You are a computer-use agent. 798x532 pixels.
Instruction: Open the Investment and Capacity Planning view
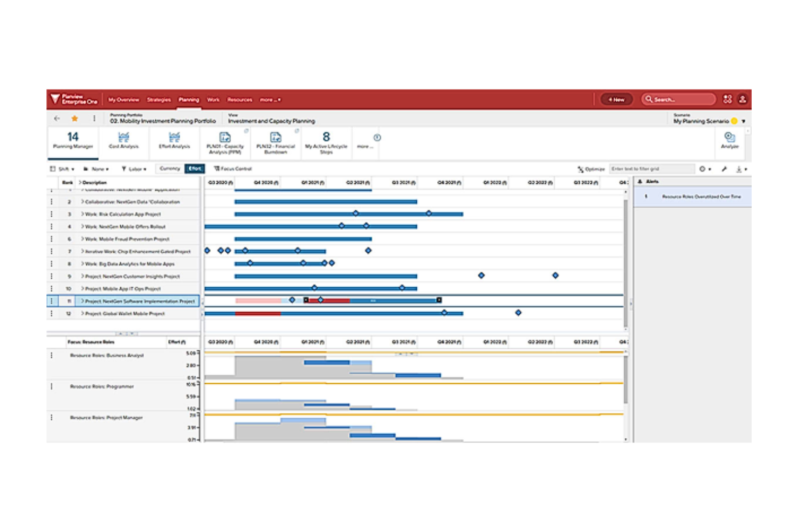point(271,121)
